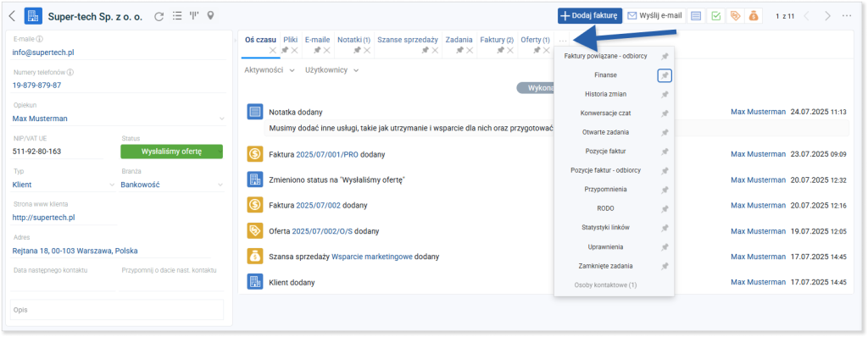The image size is (868, 337).
Task: Expand the Aktywności filter dropdown
Action: click(269, 70)
